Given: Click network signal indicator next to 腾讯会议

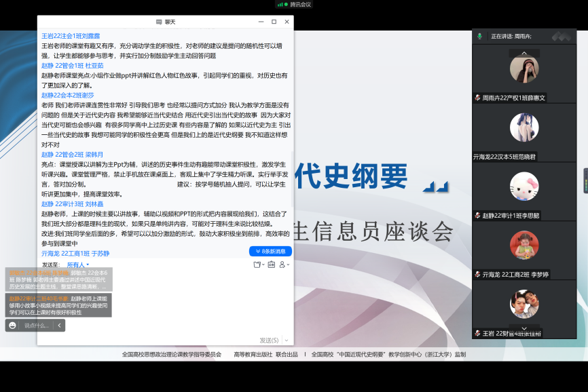Looking at the screenshot, I should (280, 4).
